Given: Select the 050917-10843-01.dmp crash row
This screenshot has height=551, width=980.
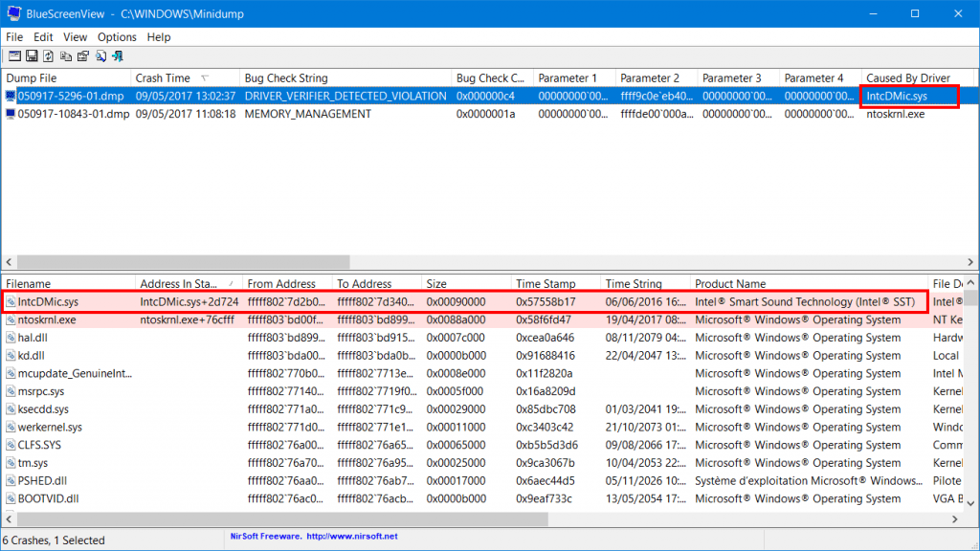Looking at the screenshot, I should (487, 114).
